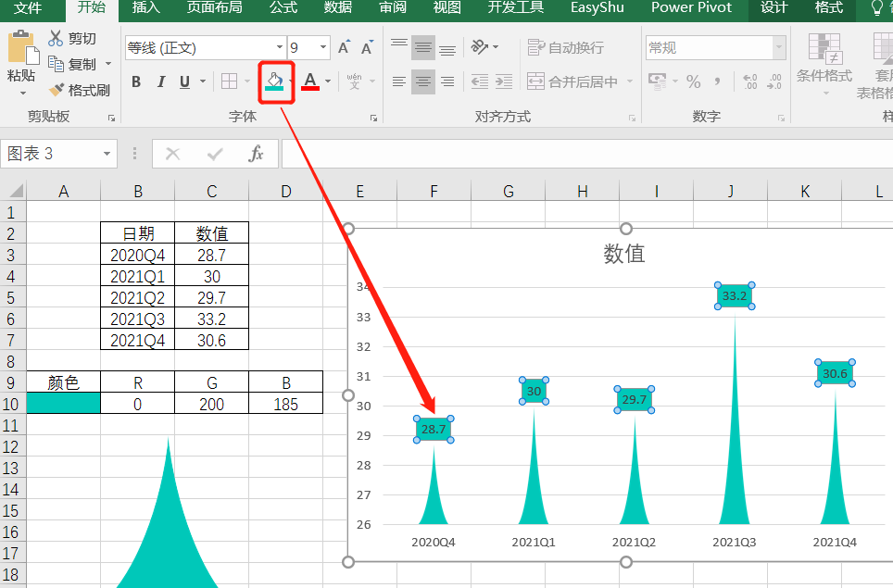893x588 pixels.
Task: Open the EasyShu tab
Action: [597, 7]
